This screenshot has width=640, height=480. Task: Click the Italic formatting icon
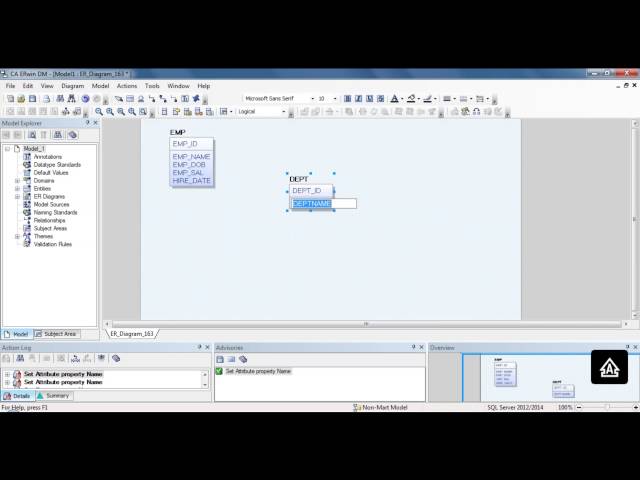click(358, 99)
